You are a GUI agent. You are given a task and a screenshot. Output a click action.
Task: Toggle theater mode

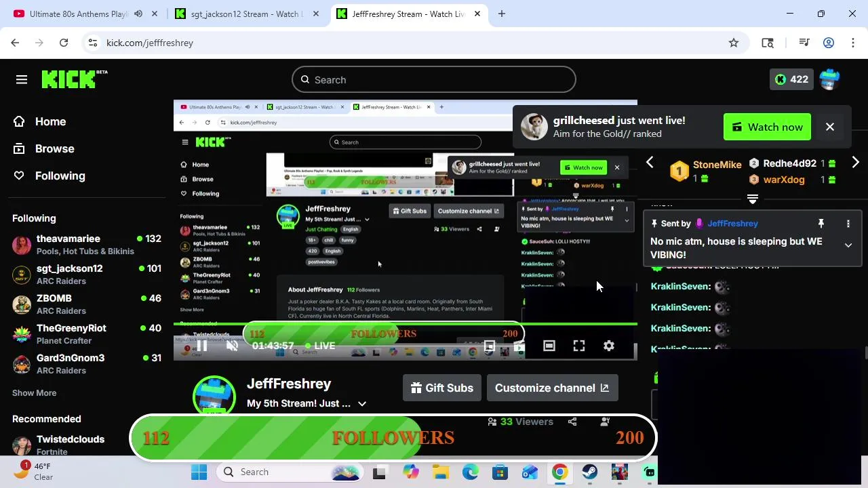(x=549, y=346)
